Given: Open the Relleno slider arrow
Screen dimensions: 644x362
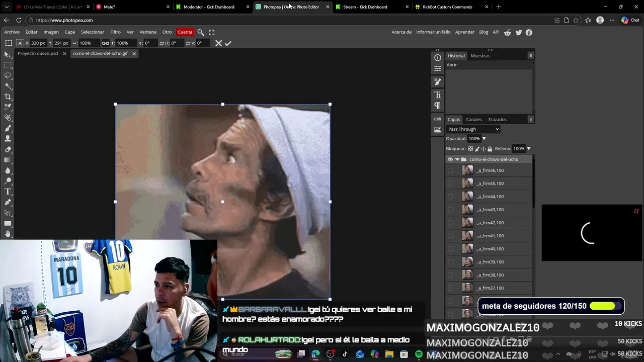Looking at the screenshot, I should (528, 149).
